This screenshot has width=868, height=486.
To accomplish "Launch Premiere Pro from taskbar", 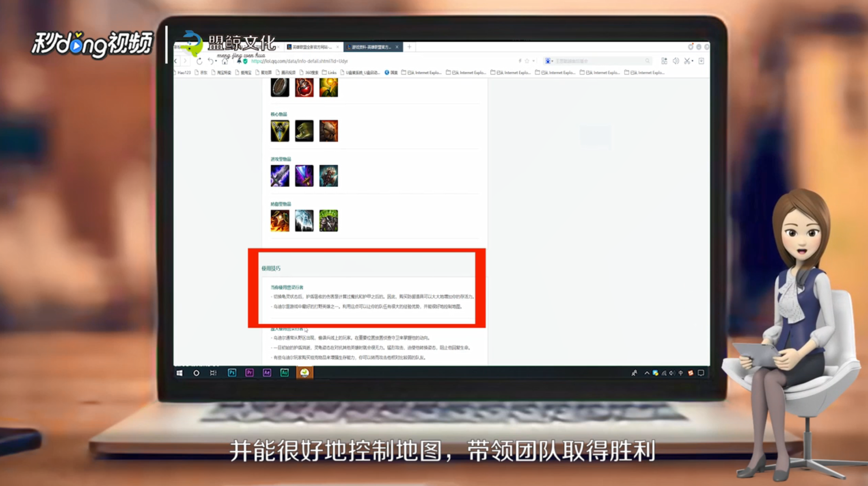I will tap(249, 373).
